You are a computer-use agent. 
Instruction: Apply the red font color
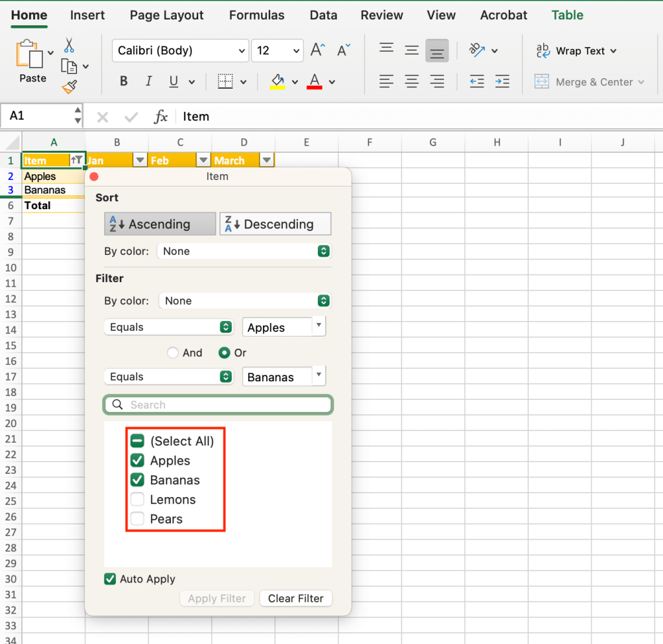pos(314,81)
